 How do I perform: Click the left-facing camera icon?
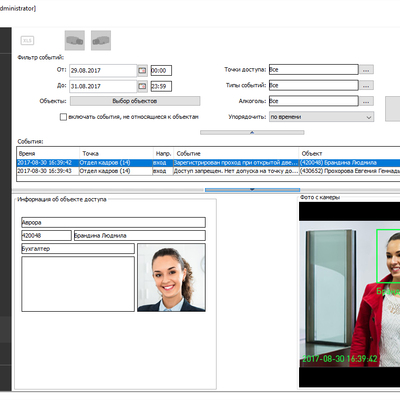[x=75, y=40]
